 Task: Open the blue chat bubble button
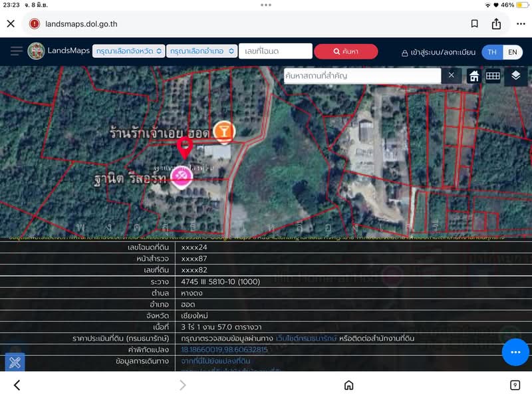pyautogui.click(x=515, y=352)
